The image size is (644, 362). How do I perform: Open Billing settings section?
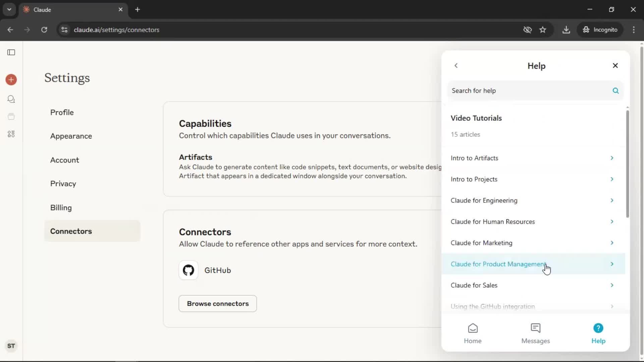(92, 207)
